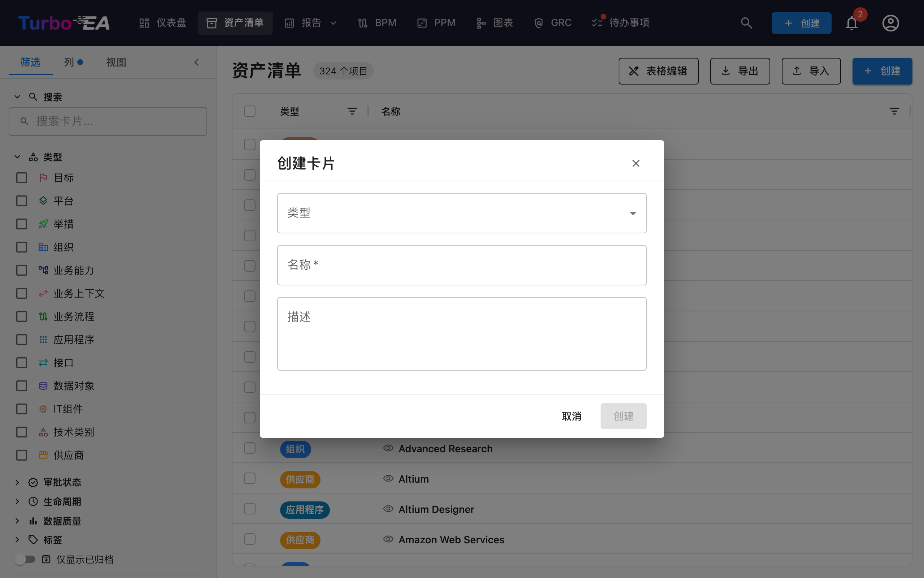This screenshot has width=924, height=578.
Task: Click the building icon for 组织 type
Action: [x=43, y=247]
